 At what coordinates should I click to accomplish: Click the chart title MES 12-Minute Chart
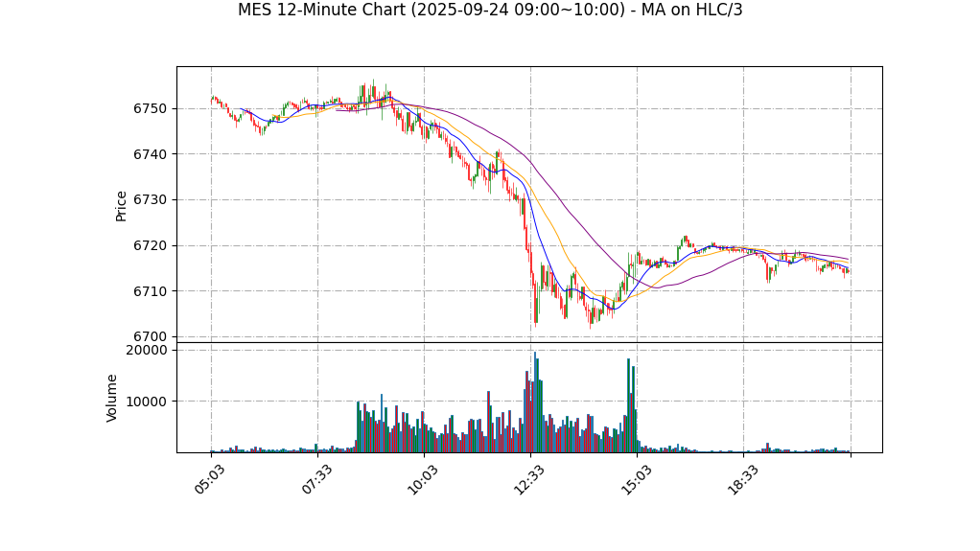[x=490, y=10]
